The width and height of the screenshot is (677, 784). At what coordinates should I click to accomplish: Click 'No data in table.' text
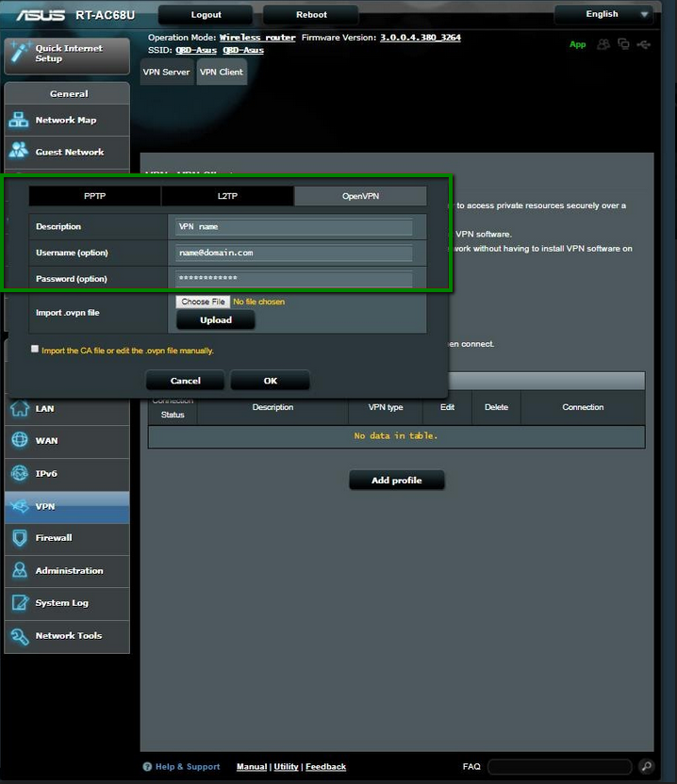pos(396,436)
